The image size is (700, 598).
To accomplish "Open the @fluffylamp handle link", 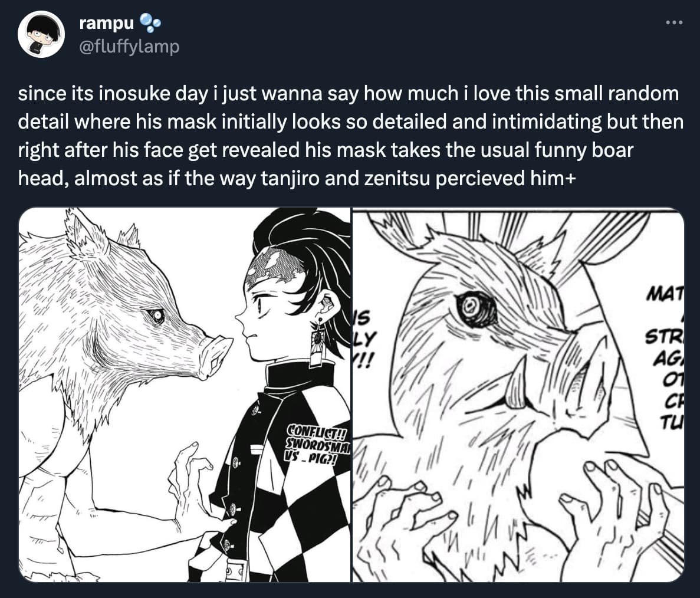I will pos(129,47).
